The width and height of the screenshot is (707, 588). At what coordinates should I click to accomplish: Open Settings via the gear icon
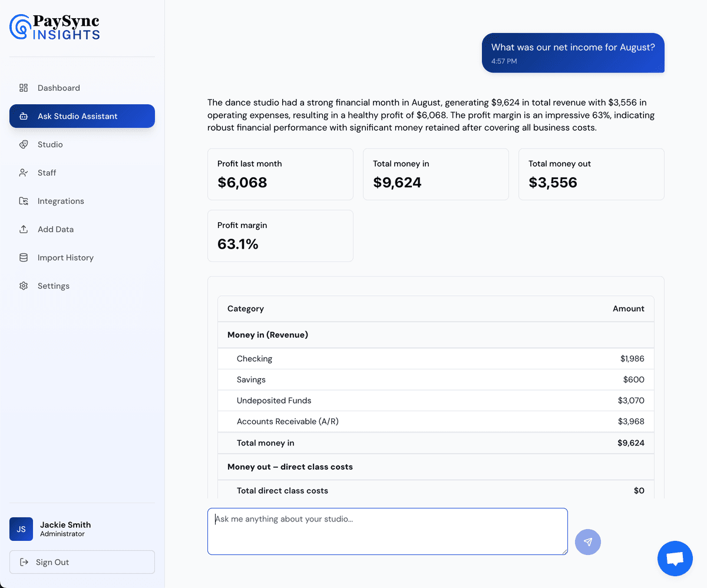point(24,286)
